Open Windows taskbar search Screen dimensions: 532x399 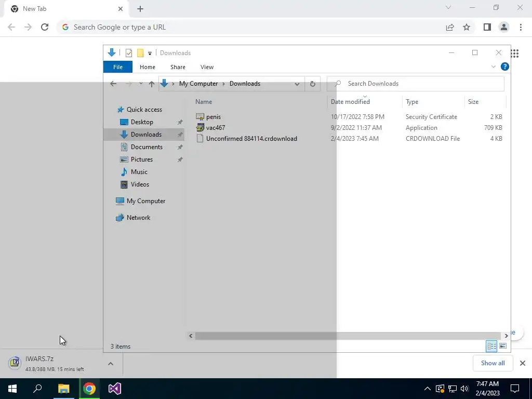37,389
